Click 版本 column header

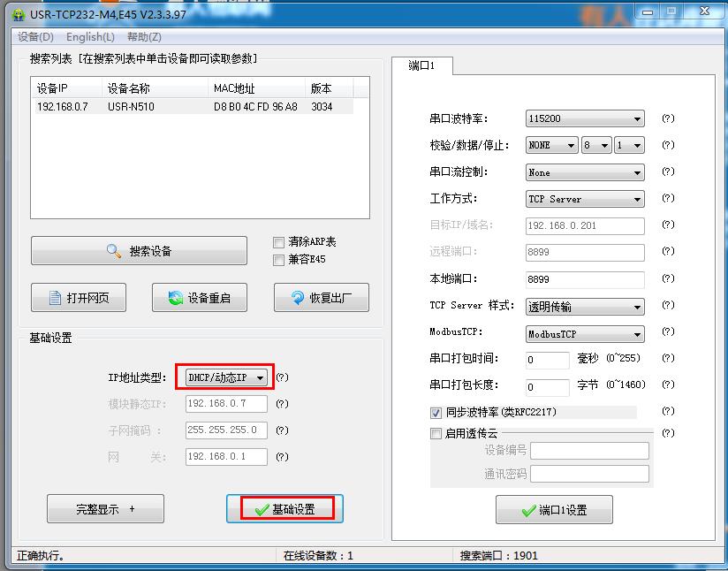pyautogui.click(x=330, y=88)
